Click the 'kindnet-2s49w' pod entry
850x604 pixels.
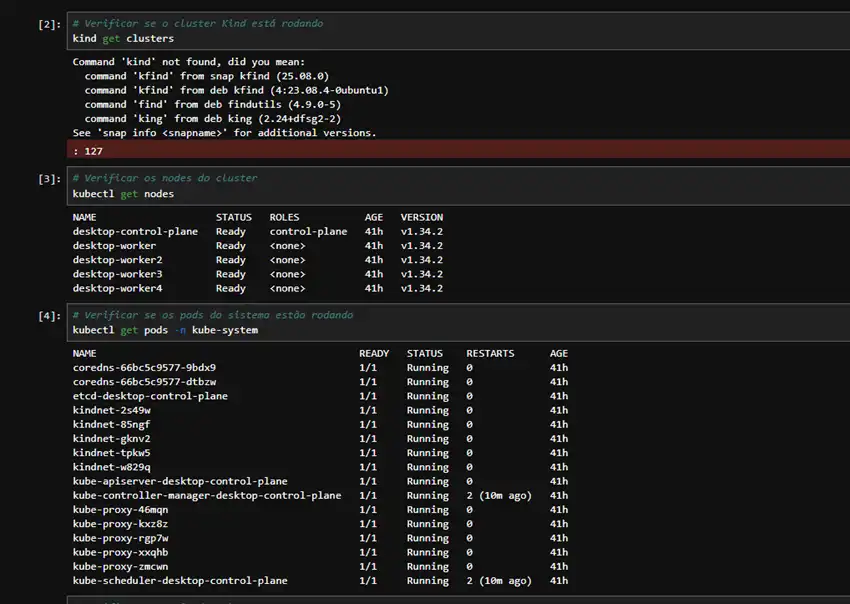point(112,411)
